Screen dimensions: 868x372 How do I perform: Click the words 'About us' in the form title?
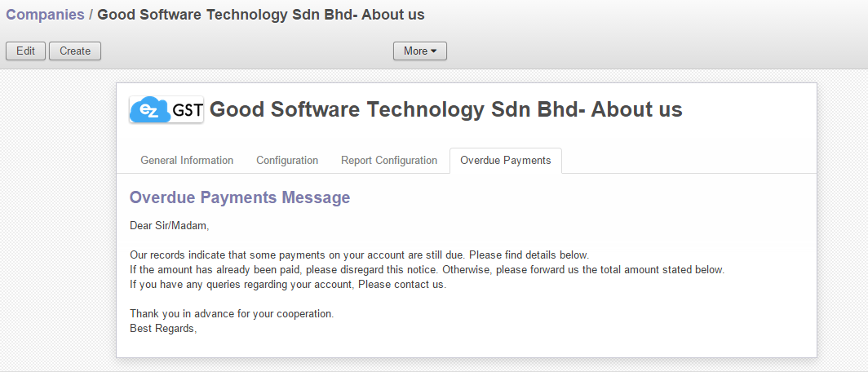click(636, 109)
